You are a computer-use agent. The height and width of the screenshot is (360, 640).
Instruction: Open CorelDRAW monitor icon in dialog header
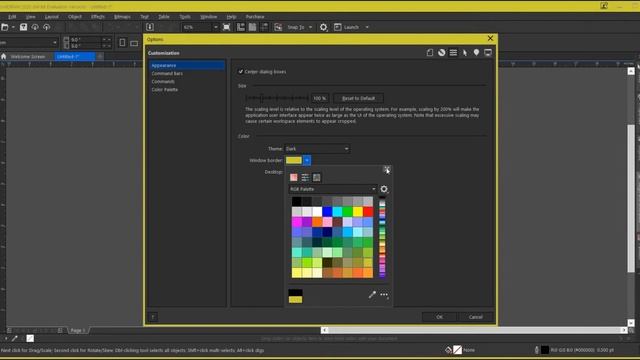click(488, 53)
